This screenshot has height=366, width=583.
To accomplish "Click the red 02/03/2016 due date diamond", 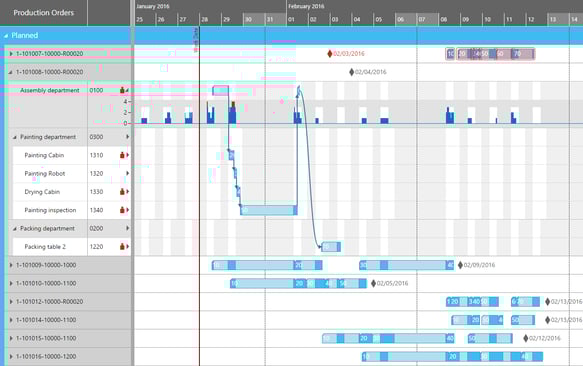I will coord(329,54).
